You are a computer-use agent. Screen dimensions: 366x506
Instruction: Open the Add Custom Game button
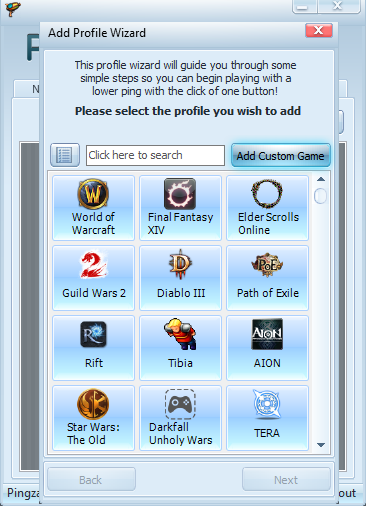pos(281,155)
